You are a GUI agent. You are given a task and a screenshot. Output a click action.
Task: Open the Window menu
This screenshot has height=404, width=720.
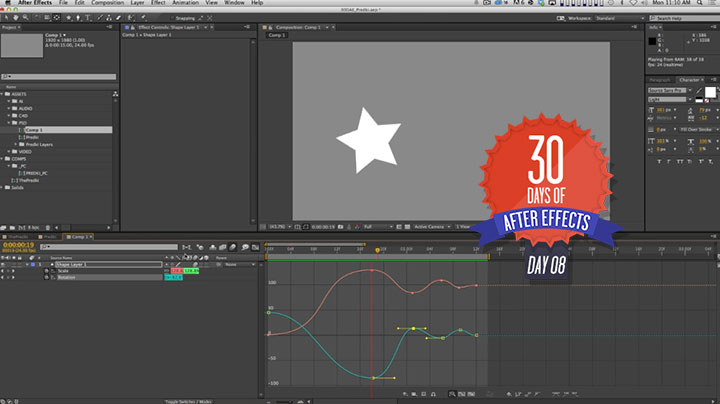[234, 3]
